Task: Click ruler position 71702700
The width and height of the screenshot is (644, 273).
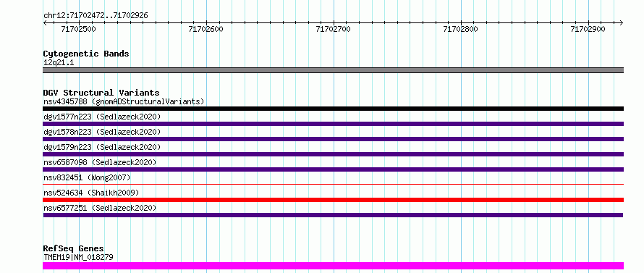Action: click(333, 29)
